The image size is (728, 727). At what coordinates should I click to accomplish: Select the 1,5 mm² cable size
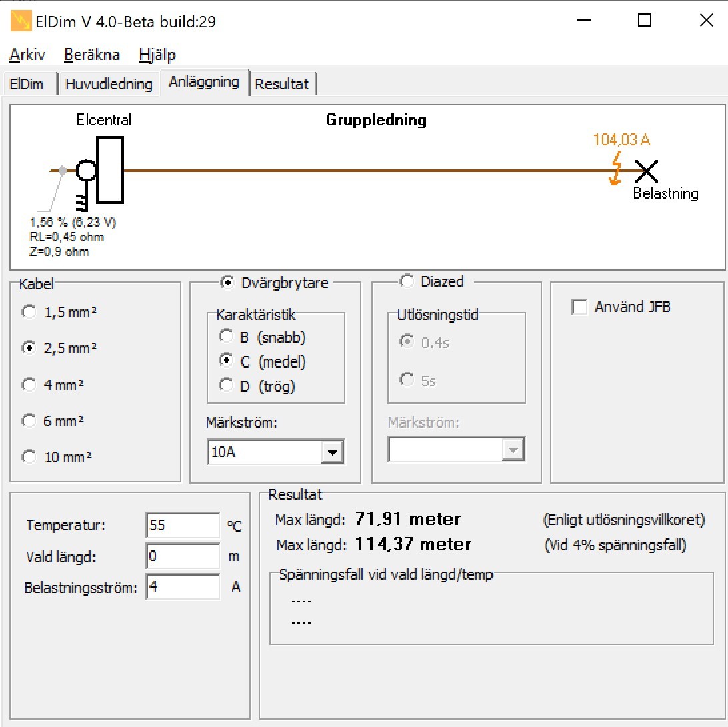pyautogui.click(x=29, y=312)
